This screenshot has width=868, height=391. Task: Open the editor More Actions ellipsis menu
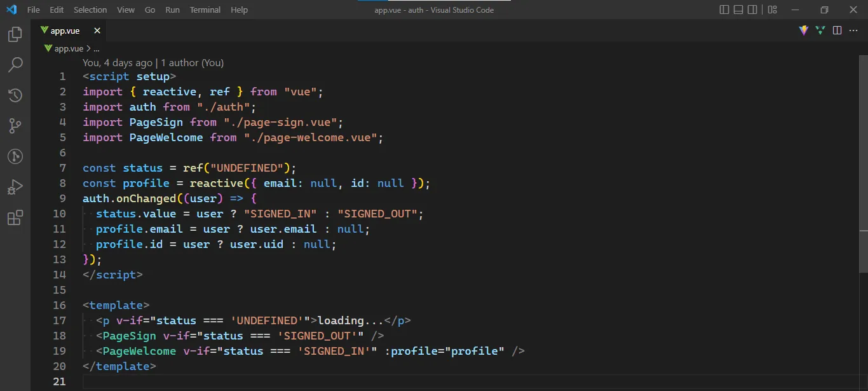click(x=853, y=30)
